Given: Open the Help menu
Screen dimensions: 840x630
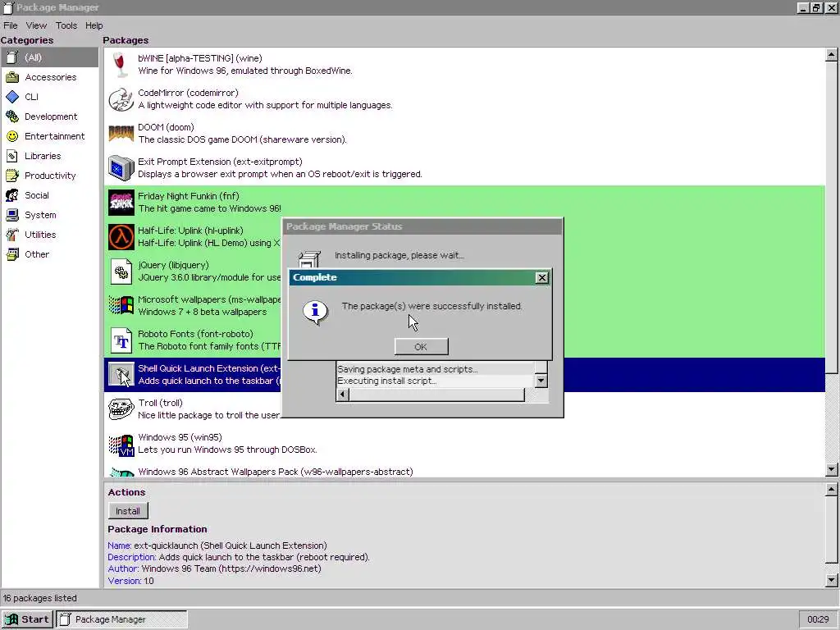Looking at the screenshot, I should pyautogui.click(x=94, y=25).
